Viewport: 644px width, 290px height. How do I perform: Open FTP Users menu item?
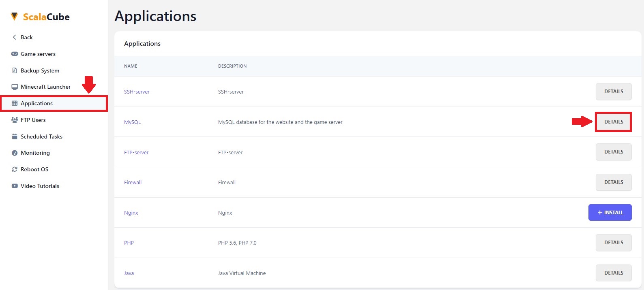pyautogui.click(x=33, y=120)
